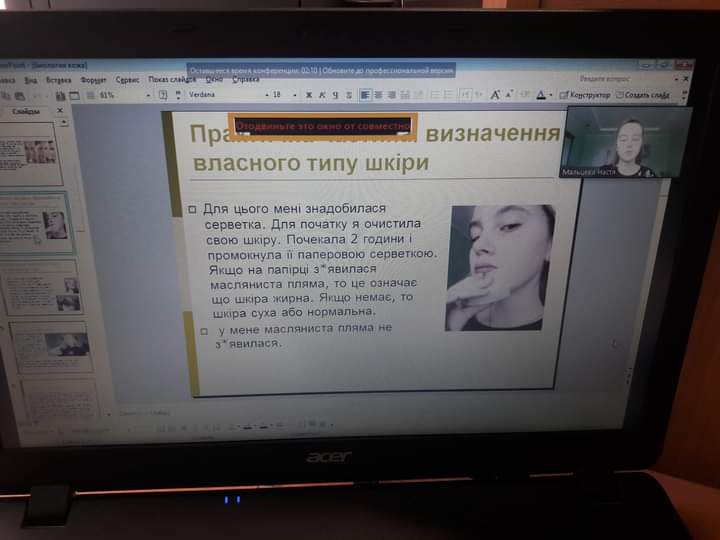Screen dimensions: 720x540
Task: Open the Формат menu
Action: point(93,79)
